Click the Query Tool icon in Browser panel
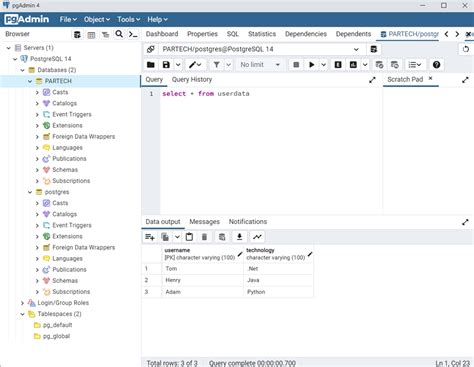Screen dimensions: 474x367 [x=77, y=34]
